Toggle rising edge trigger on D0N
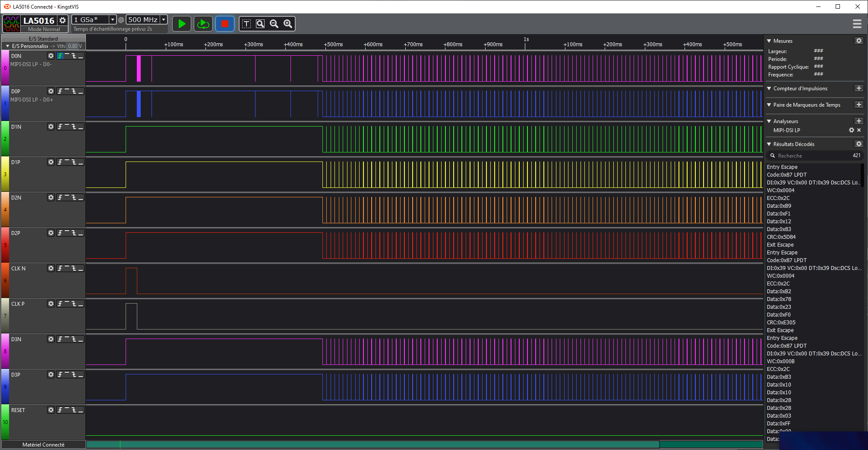Image resolution: width=868 pixels, height=450 pixels. coord(60,56)
